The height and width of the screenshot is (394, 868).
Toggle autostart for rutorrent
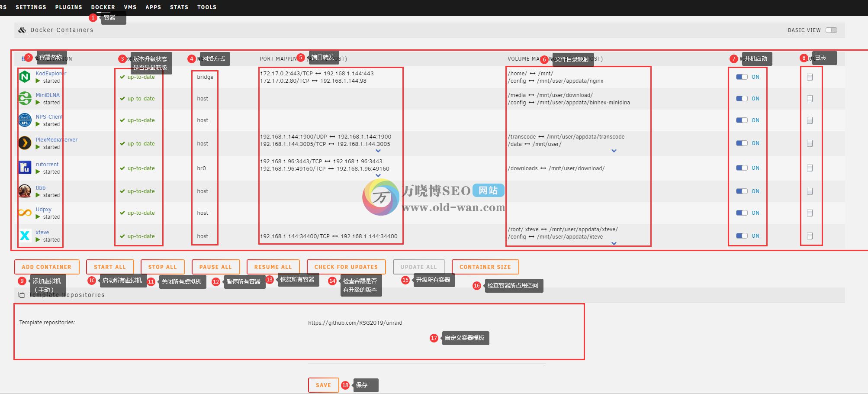[x=742, y=168]
